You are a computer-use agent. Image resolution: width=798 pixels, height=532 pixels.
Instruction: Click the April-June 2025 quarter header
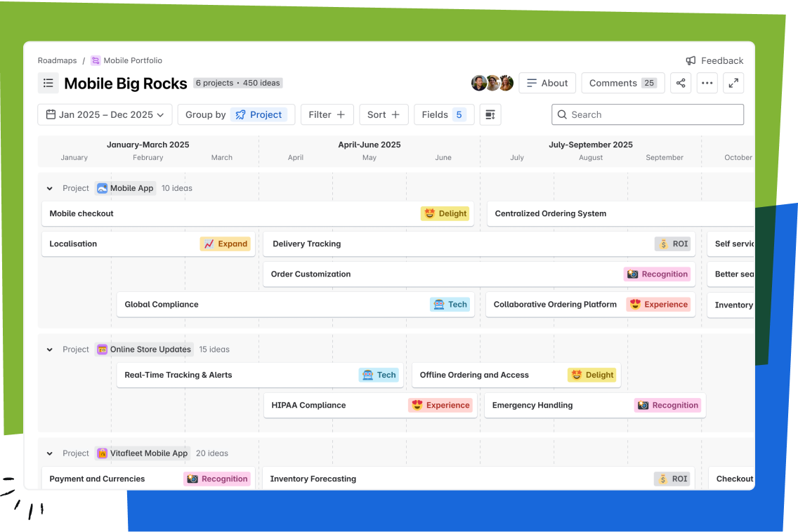pos(369,145)
